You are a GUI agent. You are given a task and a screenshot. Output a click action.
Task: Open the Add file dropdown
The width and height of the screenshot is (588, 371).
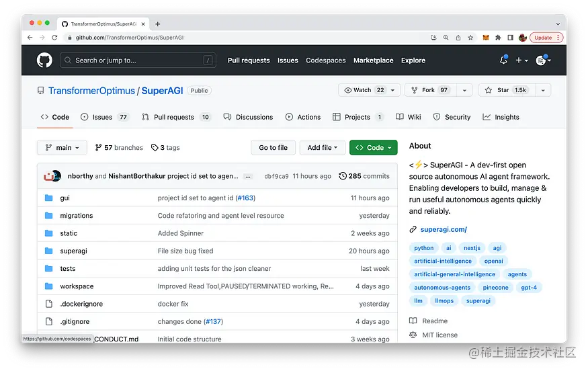point(322,147)
